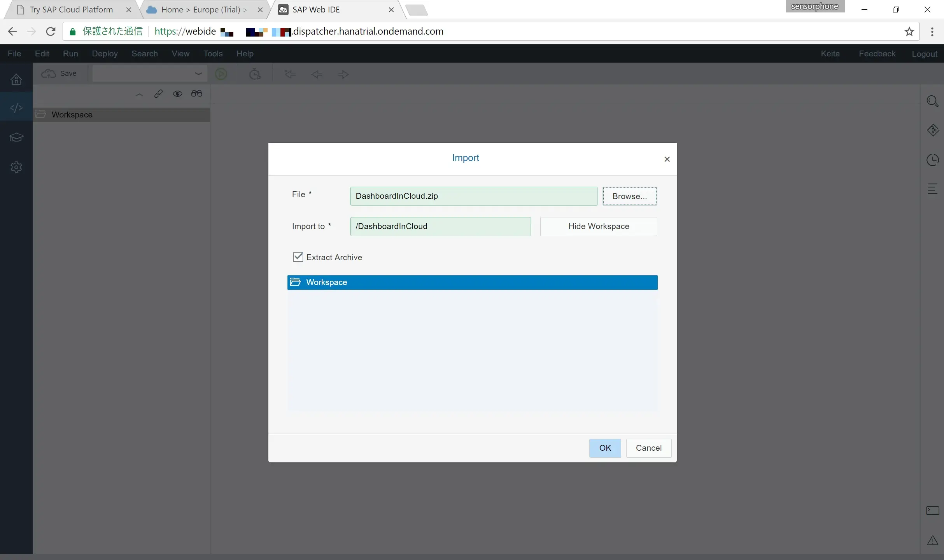
Task: Select Workspace folder in the file tree
Action: 121,115
